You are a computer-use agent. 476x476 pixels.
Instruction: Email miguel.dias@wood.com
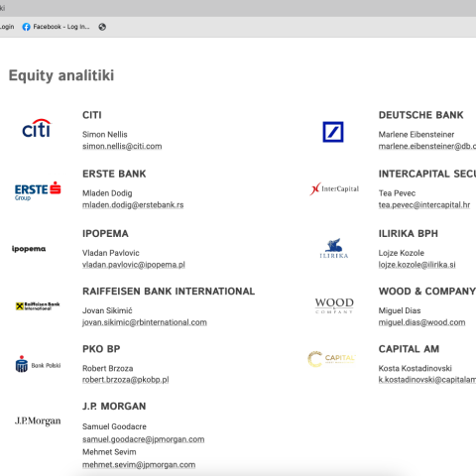click(x=421, y=322)
